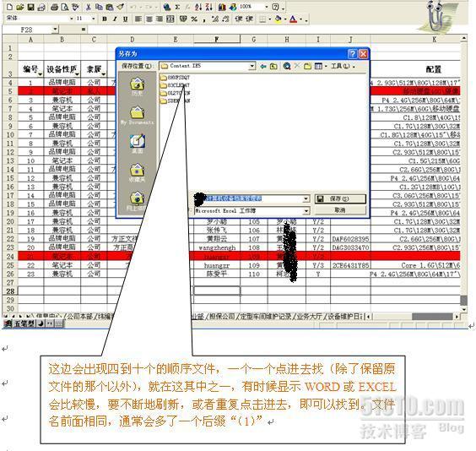Click Search the Web icon in dialog

point(287,66)
